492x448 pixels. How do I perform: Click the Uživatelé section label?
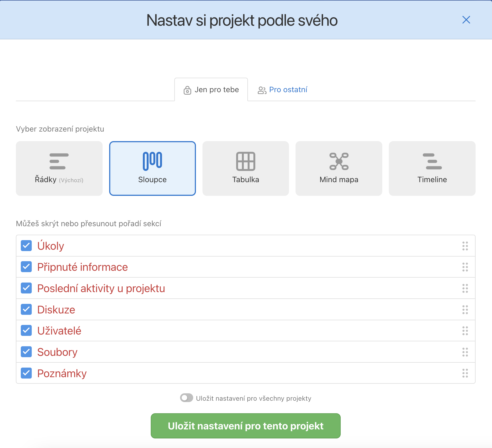click(x=59, y=331)
